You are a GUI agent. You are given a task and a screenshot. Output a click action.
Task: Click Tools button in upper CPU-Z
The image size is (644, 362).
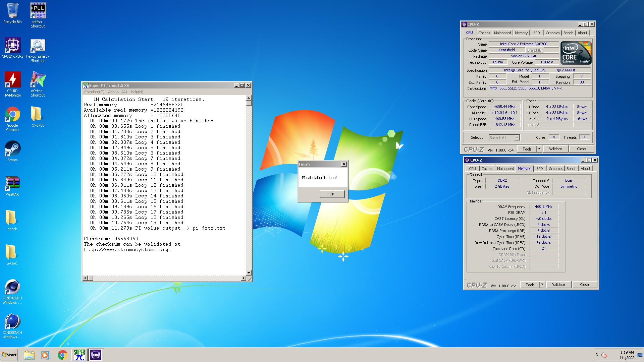click(527, 149)
